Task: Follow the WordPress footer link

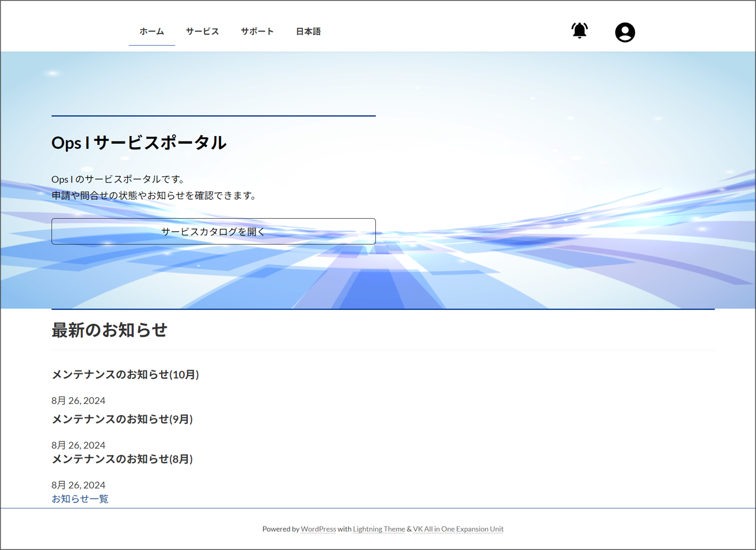Action: 318,529
